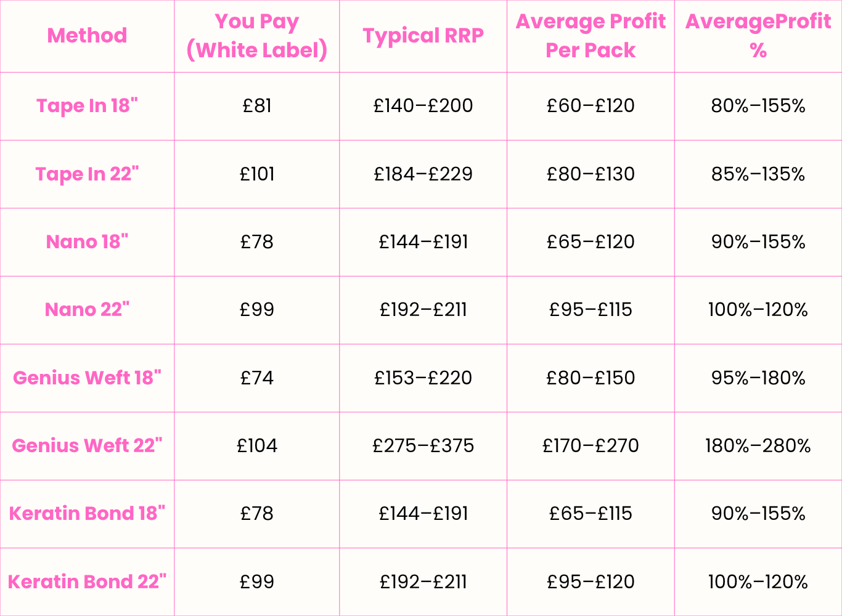Select the Keratin Bond 18" row label

coord(87,514)
